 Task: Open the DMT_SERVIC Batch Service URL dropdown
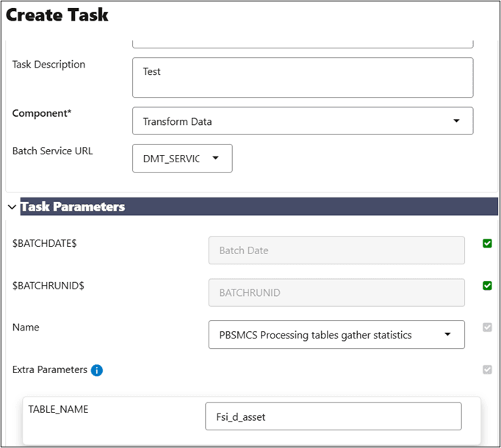tap(181, 158)
